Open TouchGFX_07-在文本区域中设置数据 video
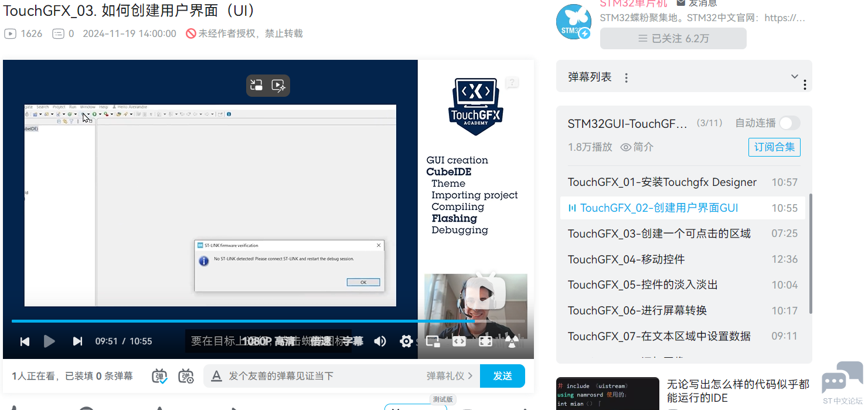This screenshot has height=410, width=868. coord(683,336)
